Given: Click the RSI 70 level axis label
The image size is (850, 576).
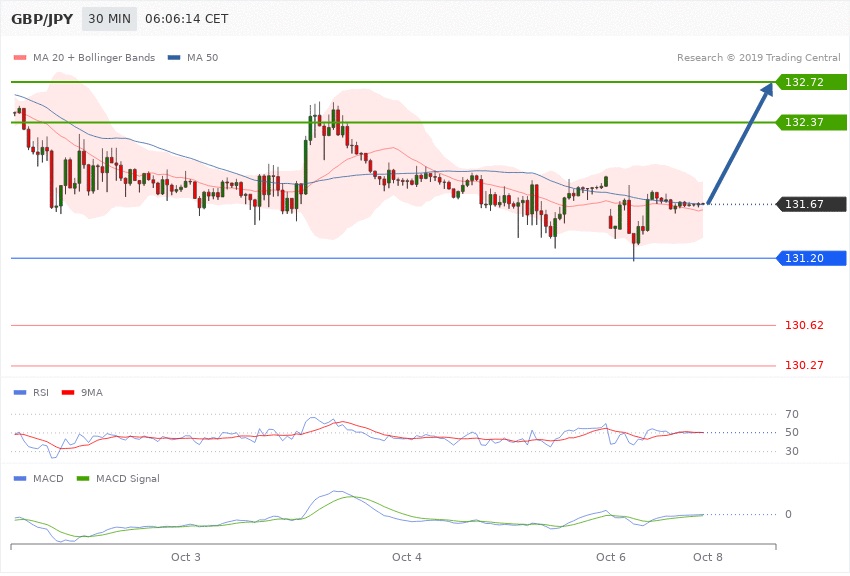Looking at the screenshot, I should coord(791,414).
